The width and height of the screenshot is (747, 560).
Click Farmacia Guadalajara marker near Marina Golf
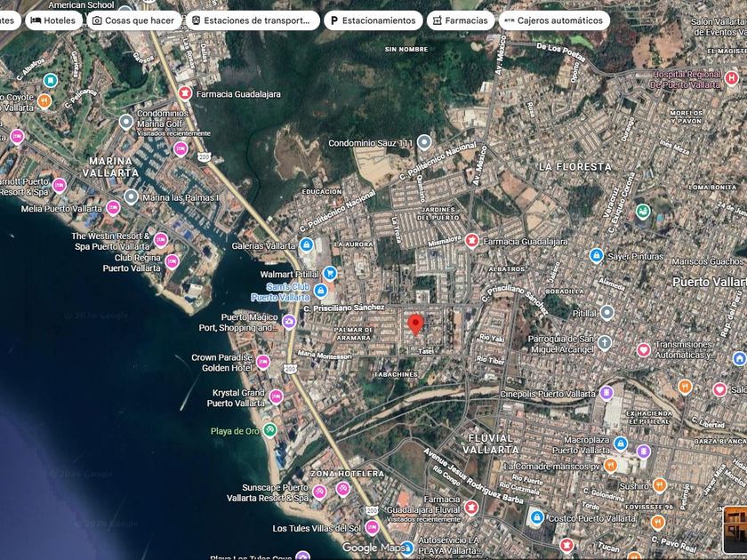[x=185, y=92]
